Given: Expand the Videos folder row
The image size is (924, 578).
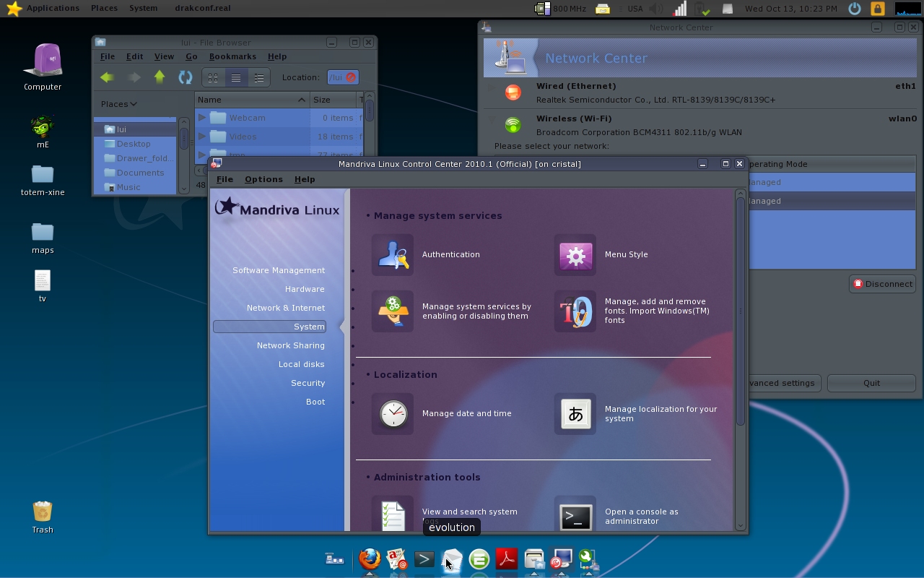Looking at the screenshot, I should click(202, 137).
